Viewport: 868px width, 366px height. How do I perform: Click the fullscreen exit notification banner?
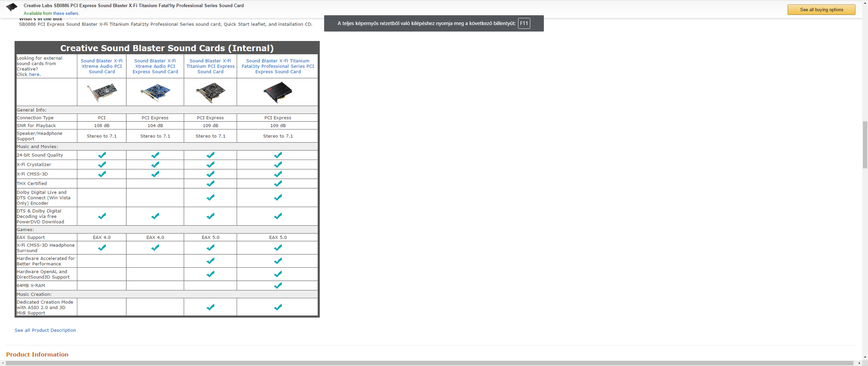434,23
